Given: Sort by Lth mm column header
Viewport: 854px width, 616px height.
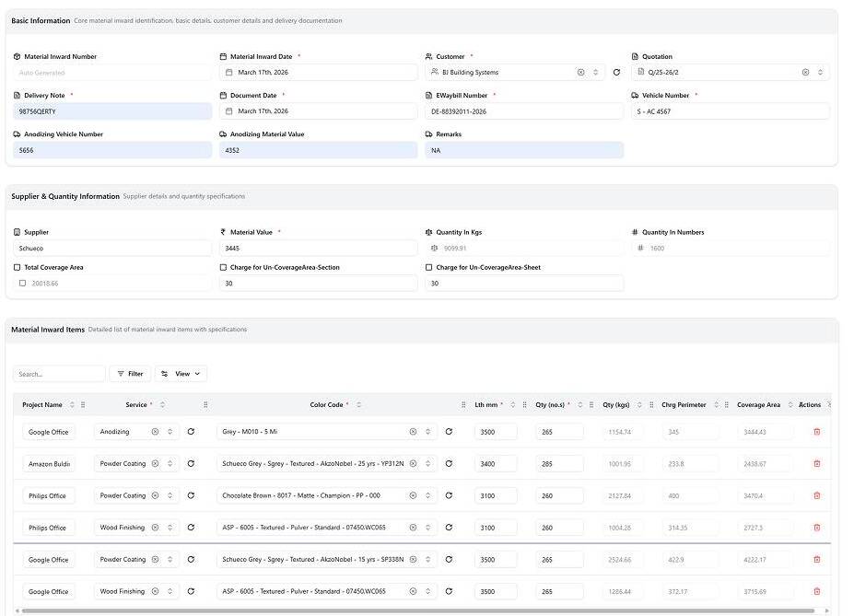Looking at the screenshot, I should point(485,405).
